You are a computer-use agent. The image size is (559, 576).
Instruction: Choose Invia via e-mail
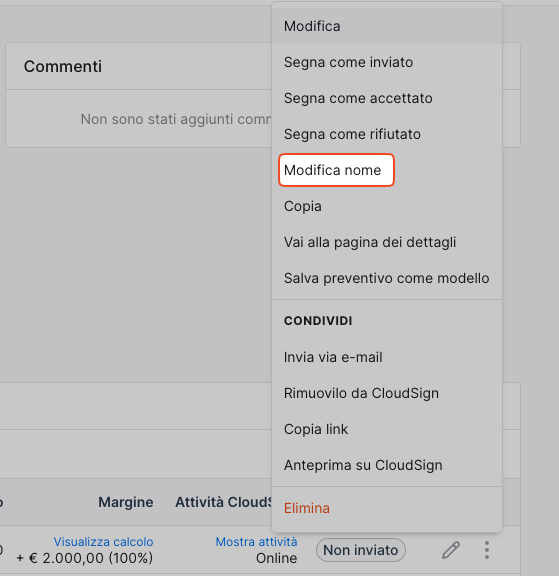[387, 357]
